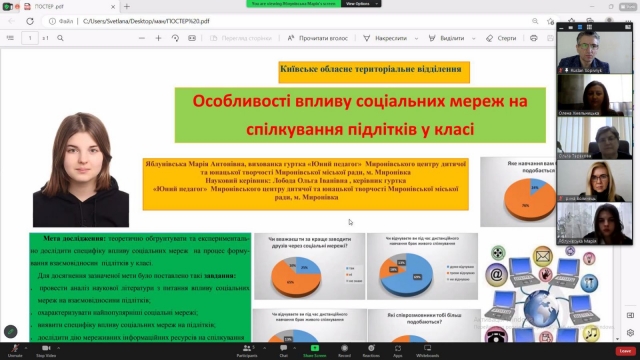640x360 pixels.
Task: Go back in the browser
Action: click(x=11, y=21)
